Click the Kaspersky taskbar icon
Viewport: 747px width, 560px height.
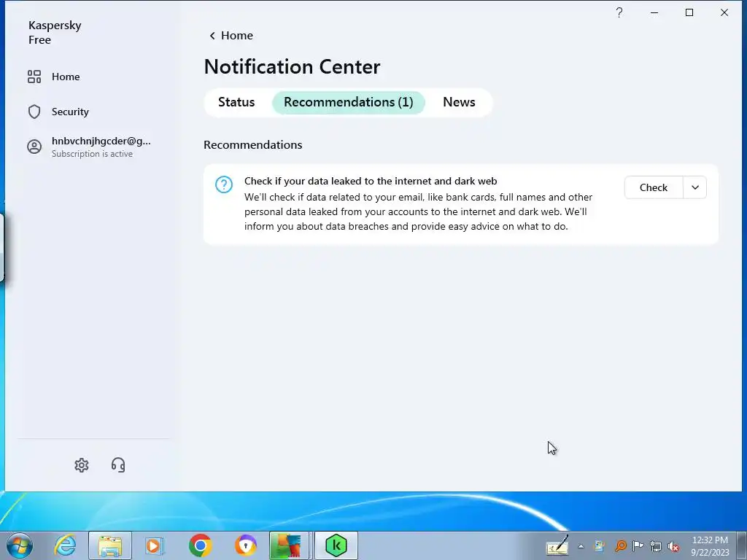[x=336, y=545]
